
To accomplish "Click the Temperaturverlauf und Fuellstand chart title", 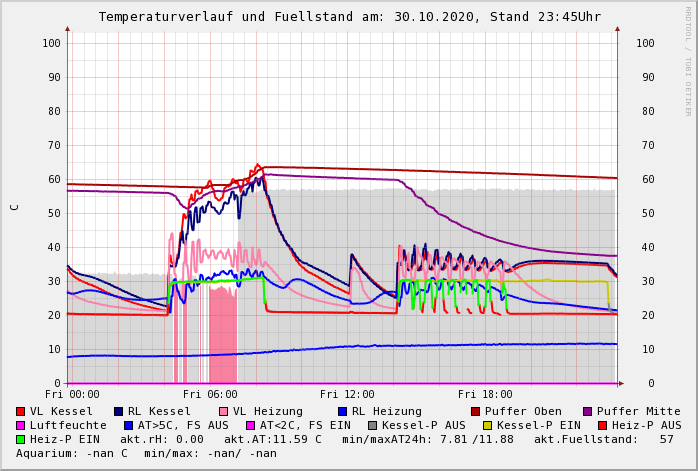I will [x=349, y=17].
